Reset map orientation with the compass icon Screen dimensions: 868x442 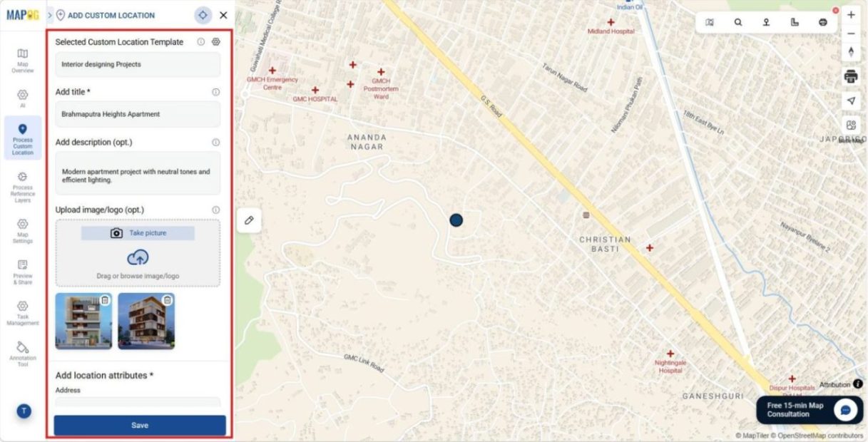pyautogui.click(x=851, y=52)
